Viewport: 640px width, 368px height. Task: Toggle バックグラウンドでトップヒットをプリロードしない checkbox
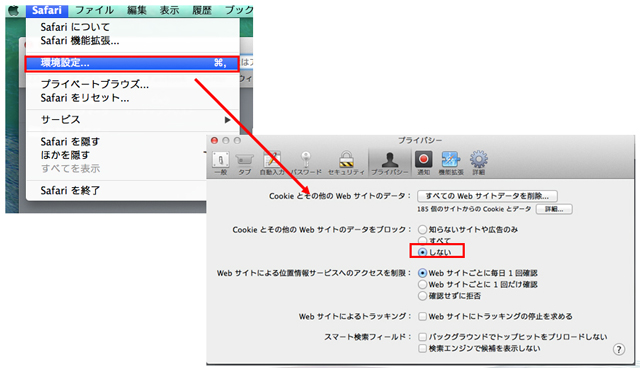pyautogui.click(x=422, y=337)
